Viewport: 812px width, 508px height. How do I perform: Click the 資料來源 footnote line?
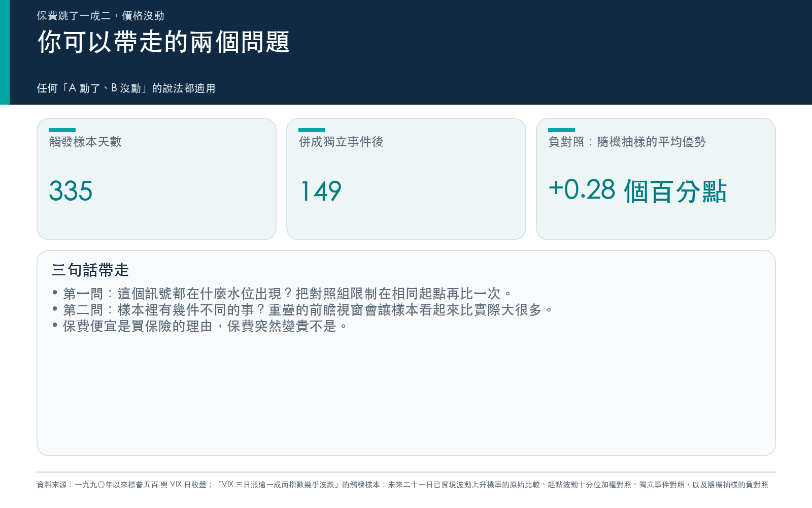(402, 485)
